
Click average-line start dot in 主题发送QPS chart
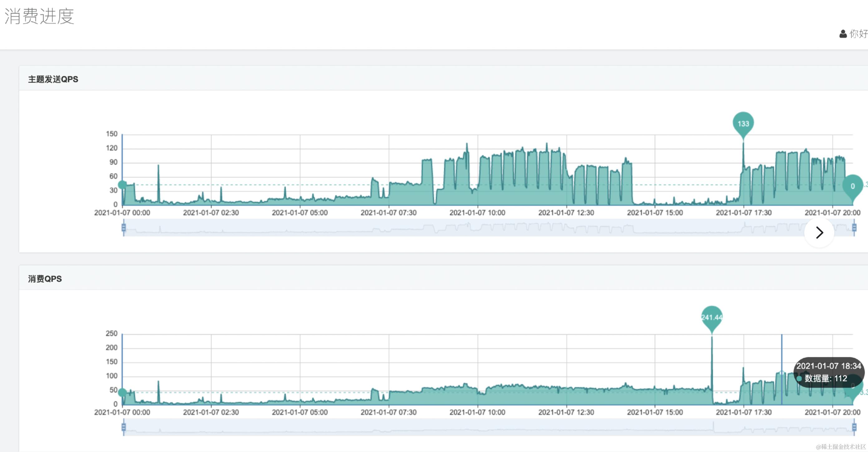point(123,184)
